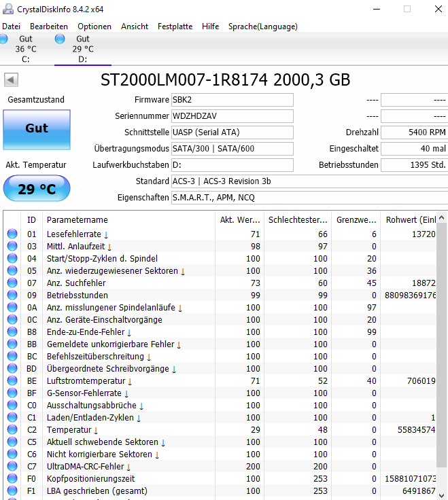Click the previous disk arrow button
Viewport: 448px width, 500px height.
pos(11,79)
